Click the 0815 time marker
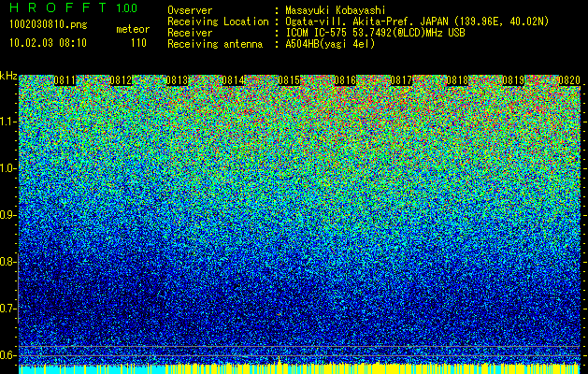 click(x=289, y=80)
